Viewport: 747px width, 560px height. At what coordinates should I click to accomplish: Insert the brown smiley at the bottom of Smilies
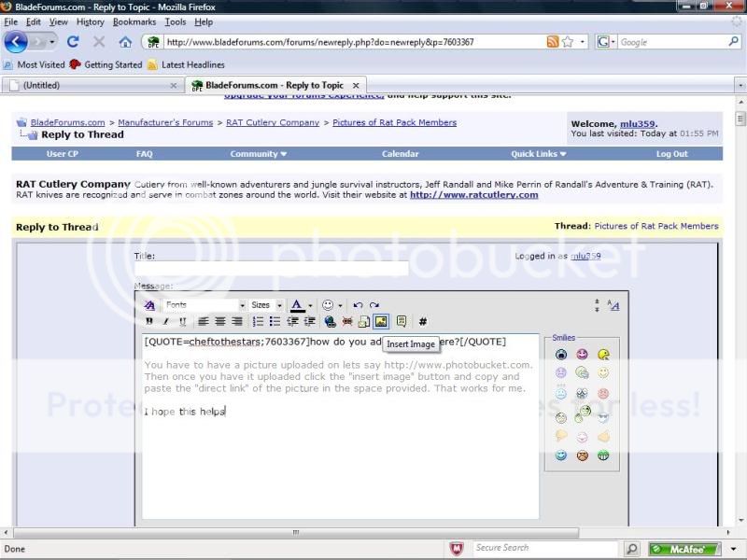(x=582, y=455)
